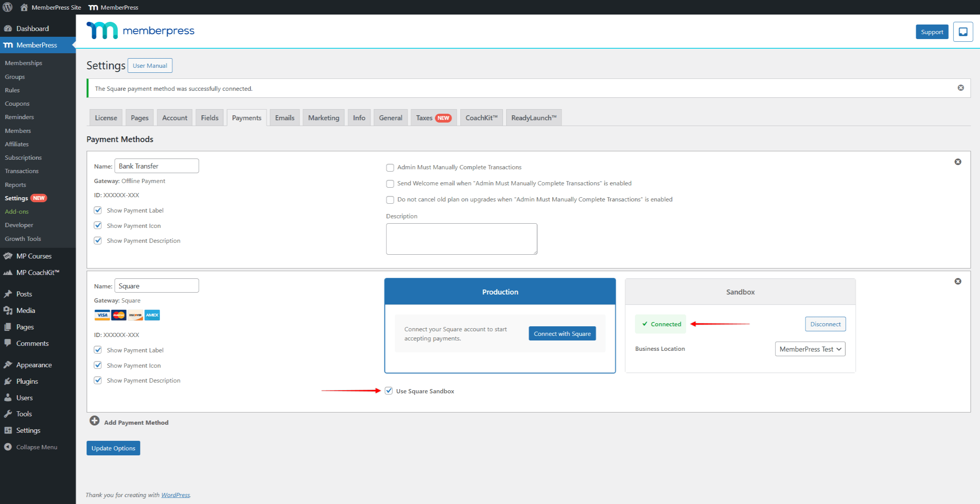Switch to the Emails settings tab

coord(284,118)
